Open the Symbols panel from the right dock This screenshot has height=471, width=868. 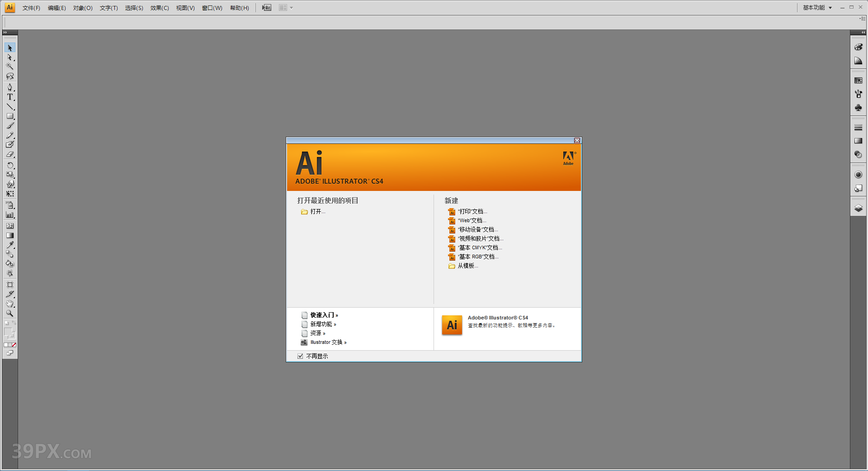tap(858, 108)
